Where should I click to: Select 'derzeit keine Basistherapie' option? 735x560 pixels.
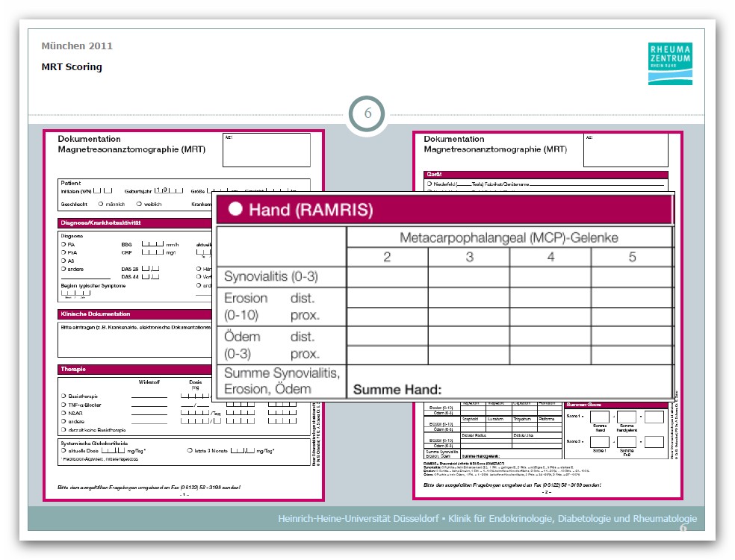[x=63, y=429]
